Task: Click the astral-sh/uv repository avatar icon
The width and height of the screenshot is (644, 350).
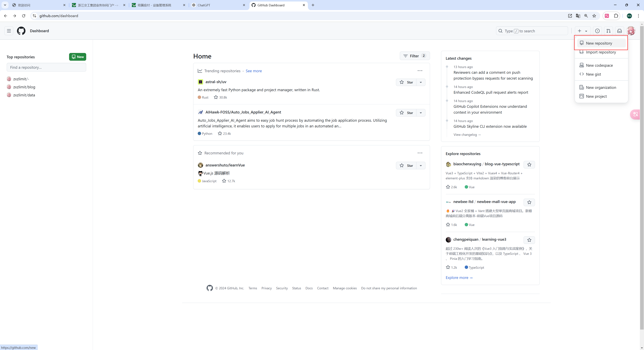Action: coord(201,82)
